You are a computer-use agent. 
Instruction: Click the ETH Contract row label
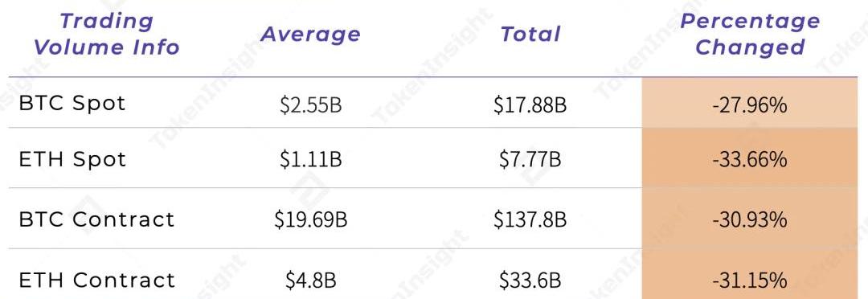(97, 280)
